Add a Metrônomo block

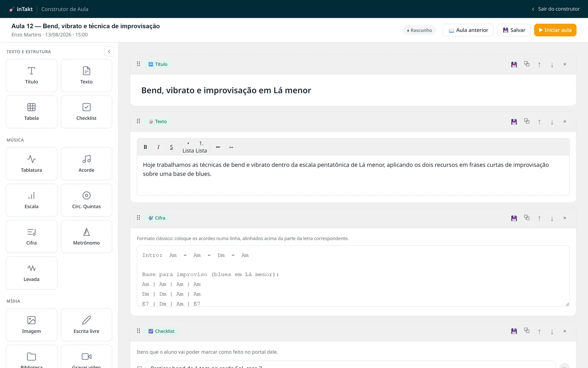pos(87,237)
